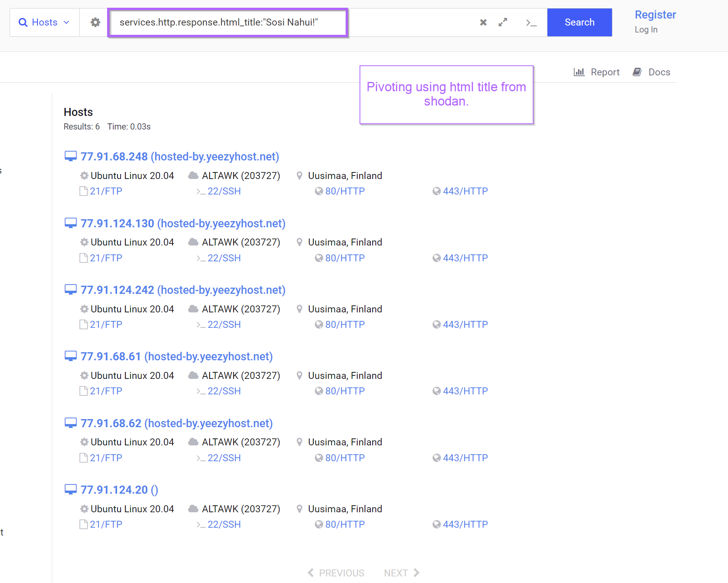Select 'Time: 0.03s' query time text

(129, 127)
